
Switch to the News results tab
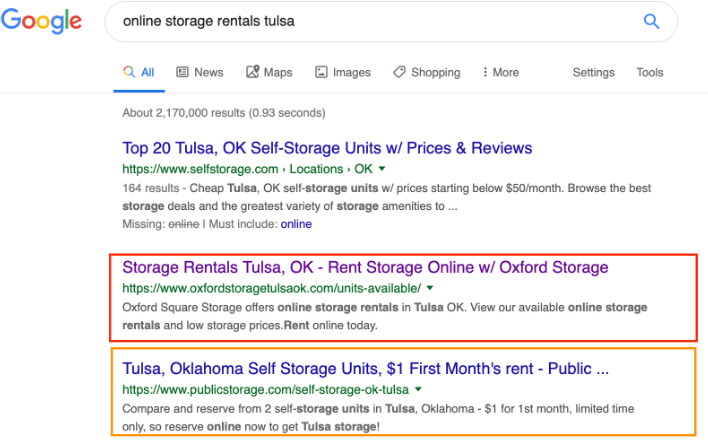[208, 72]
